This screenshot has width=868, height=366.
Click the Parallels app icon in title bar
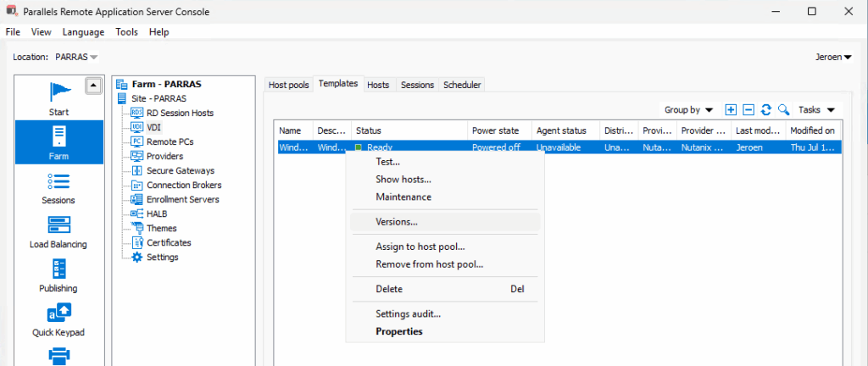coord(11,11)
